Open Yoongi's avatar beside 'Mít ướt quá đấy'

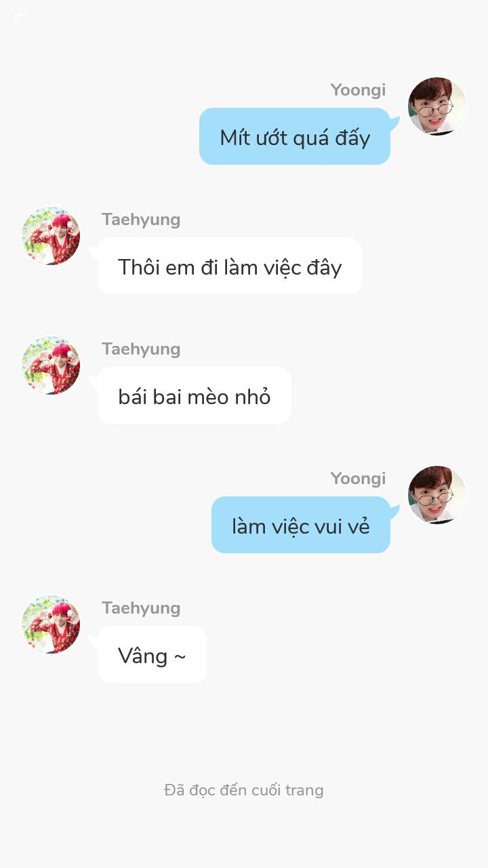click(x=437, y=106)
